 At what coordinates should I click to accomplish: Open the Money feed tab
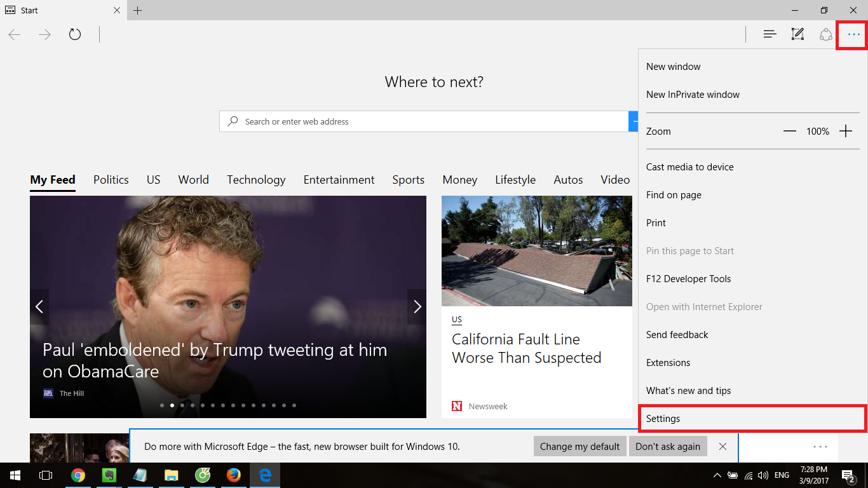(460, 180)
